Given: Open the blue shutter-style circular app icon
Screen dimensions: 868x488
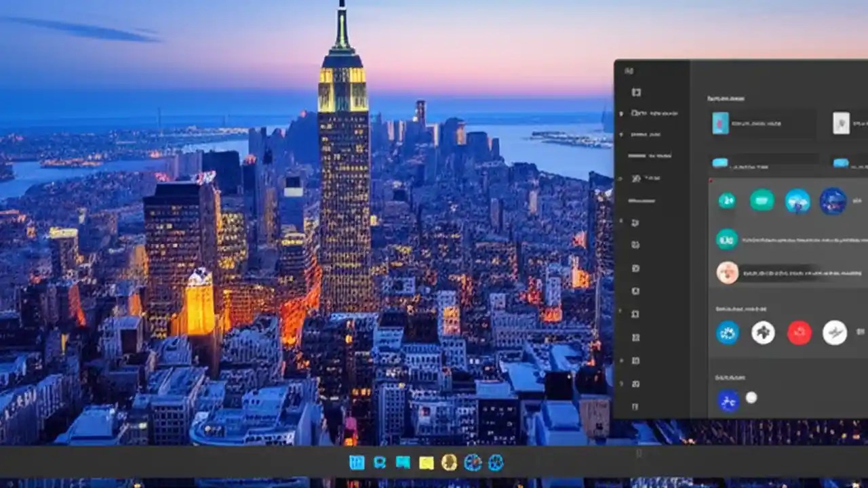Looking at the screenshot, I should tap(727, 332).
